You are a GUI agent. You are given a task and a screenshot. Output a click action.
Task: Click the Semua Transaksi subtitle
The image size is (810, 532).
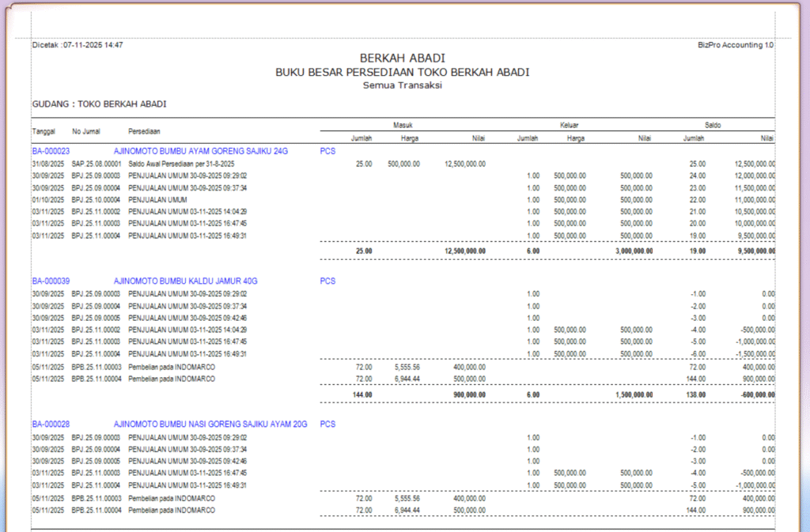click(x=402, y=85)
